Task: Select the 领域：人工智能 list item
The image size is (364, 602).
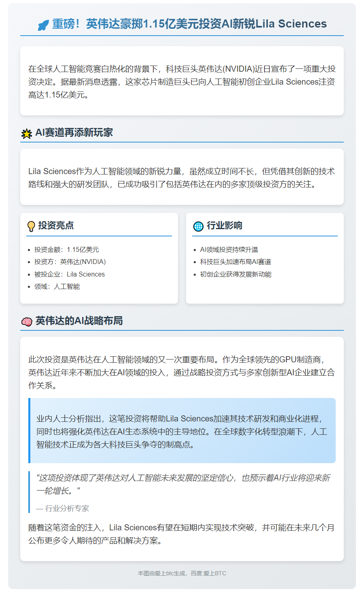Action: pyautogui.click(x=57, y=287)
